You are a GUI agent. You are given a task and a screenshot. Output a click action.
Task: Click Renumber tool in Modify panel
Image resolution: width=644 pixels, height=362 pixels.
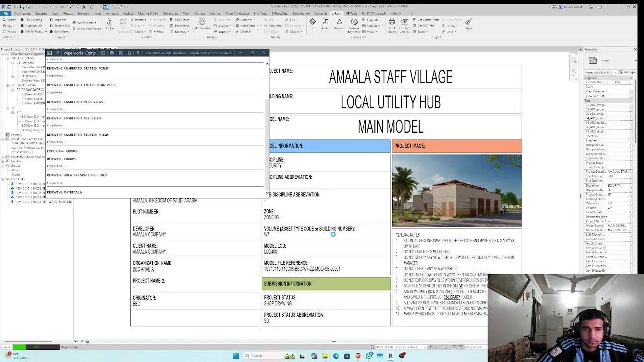click(274, 26)
